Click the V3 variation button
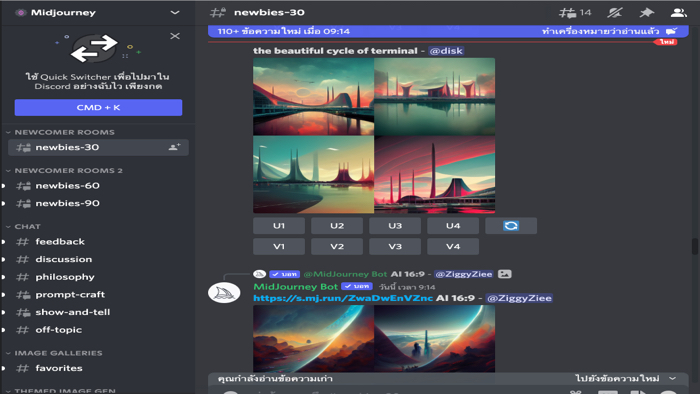The width and height of the screenshot is (700, 394). click(x=395, y=246)
